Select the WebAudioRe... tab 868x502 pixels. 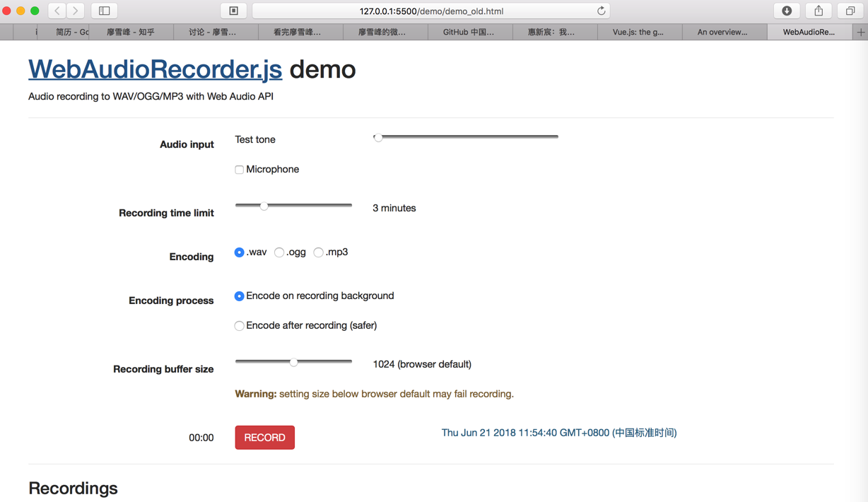point(809,32)
